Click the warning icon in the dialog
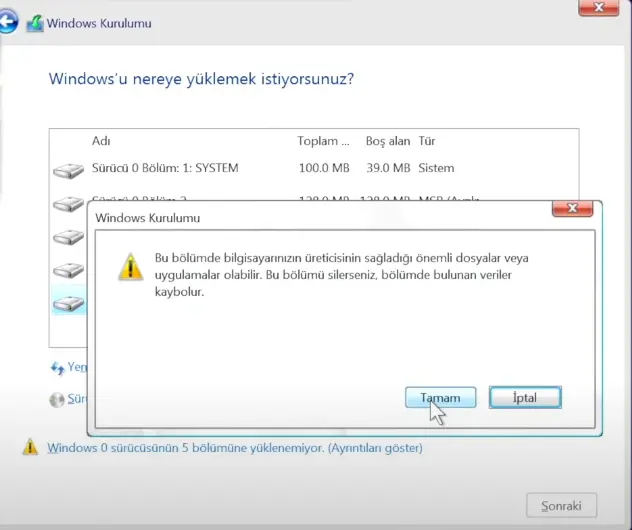632x530 pixels. [131, 266]
